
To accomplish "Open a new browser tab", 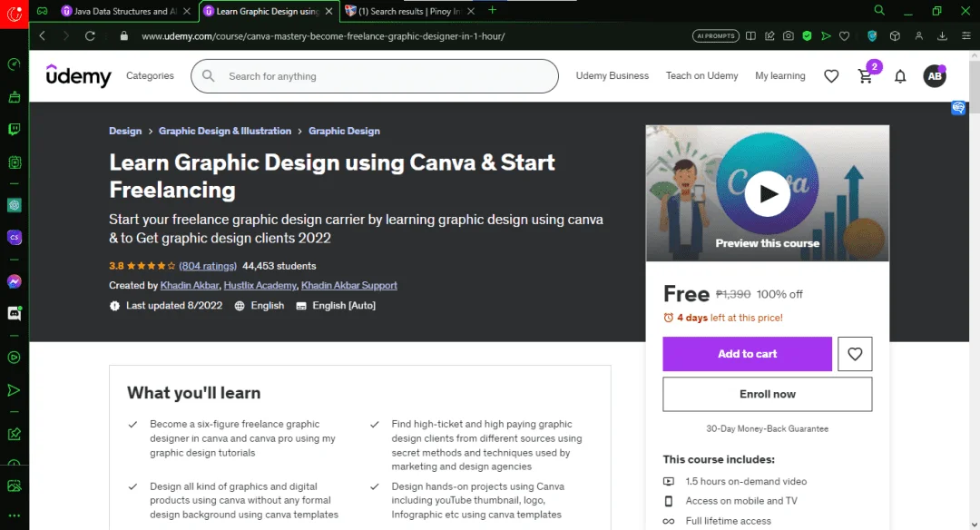I will point(493,10).
